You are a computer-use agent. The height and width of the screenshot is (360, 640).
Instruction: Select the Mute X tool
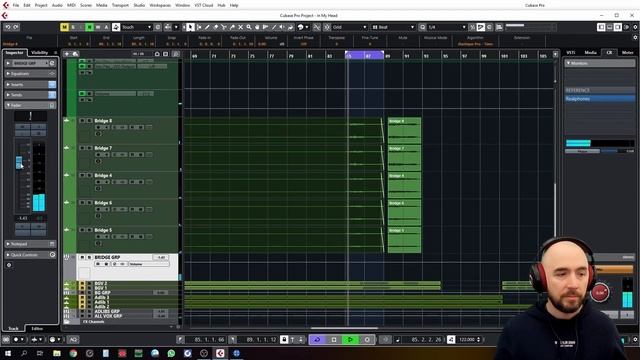pos(240,27)
